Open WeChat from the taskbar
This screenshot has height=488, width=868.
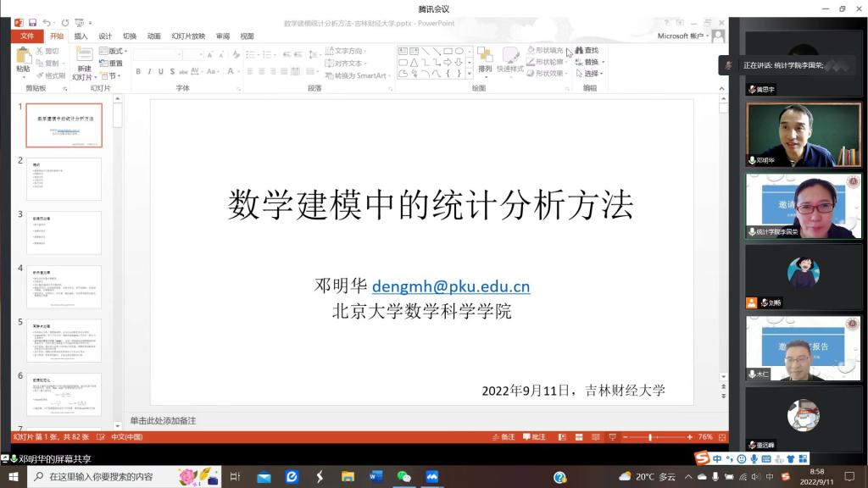(403, 477)
